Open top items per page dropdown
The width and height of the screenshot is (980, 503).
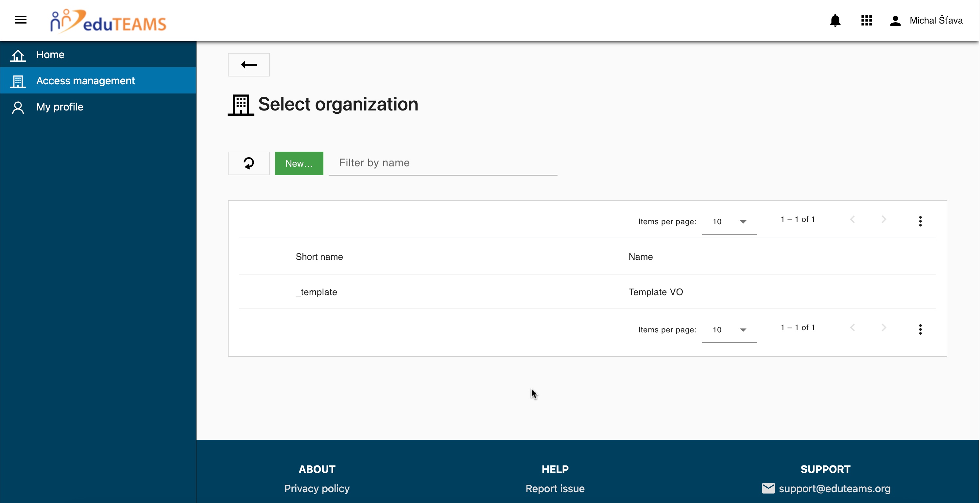[729, 222]
